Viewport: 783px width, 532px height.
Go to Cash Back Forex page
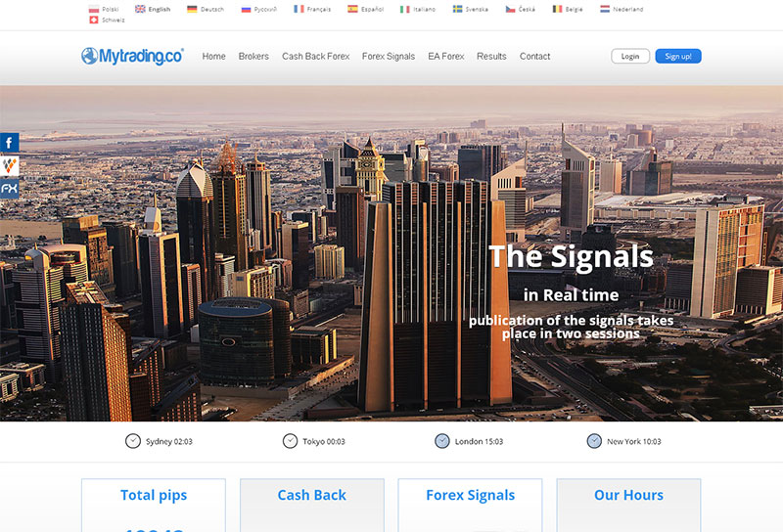click(x=315, y=57)
